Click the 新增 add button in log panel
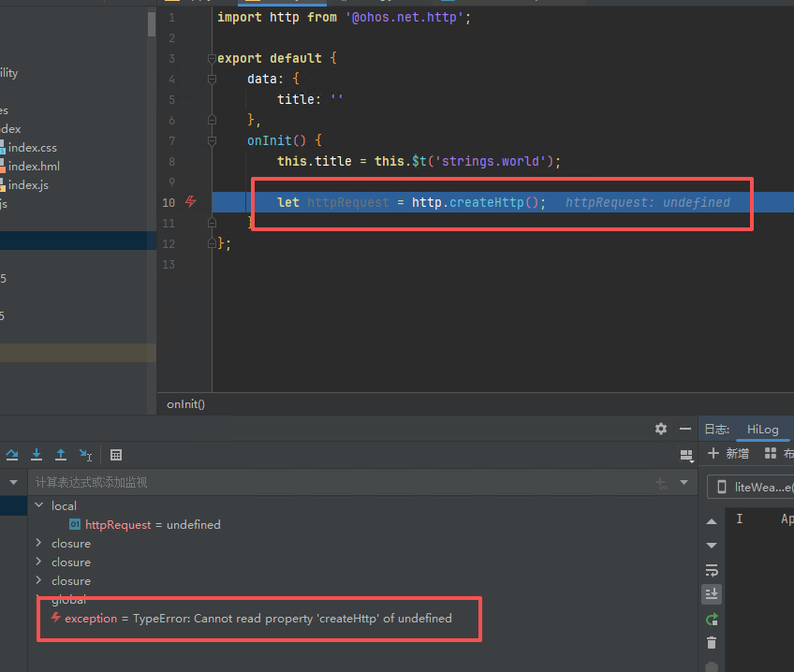The width and height of the screenshot is (794, 672). coord(728,454)
